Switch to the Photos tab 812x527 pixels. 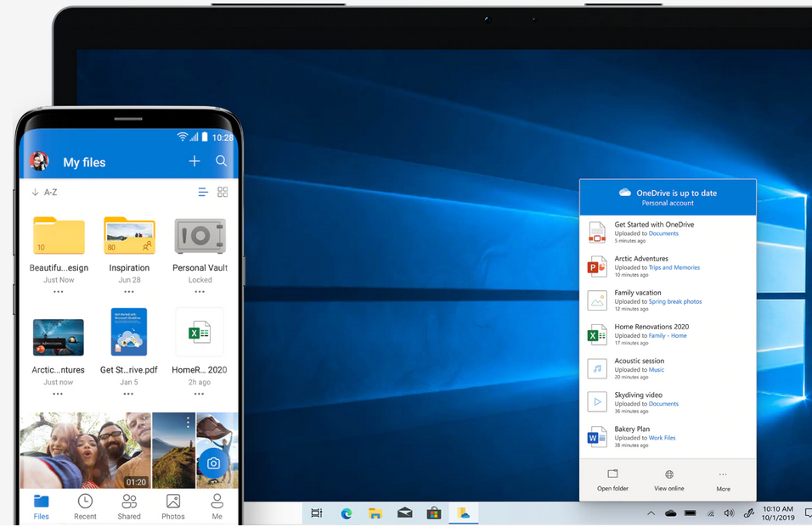[x=172, y=505]
